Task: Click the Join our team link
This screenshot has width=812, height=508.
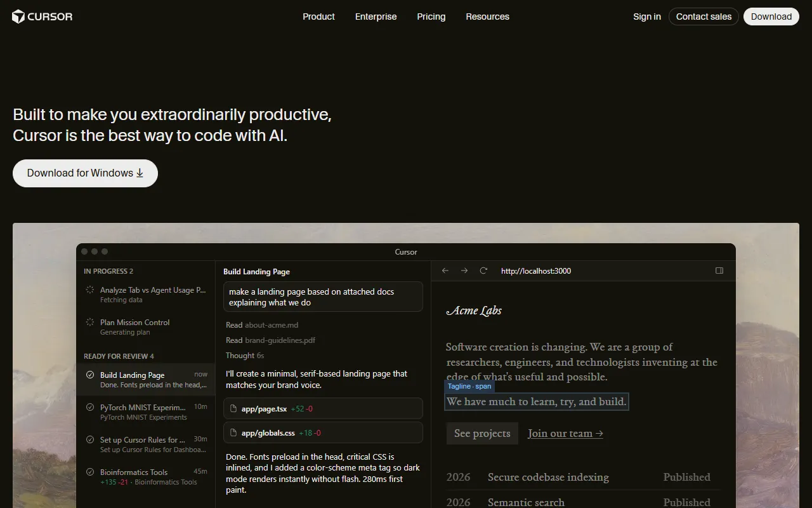Action: click(x=565, y=434)
